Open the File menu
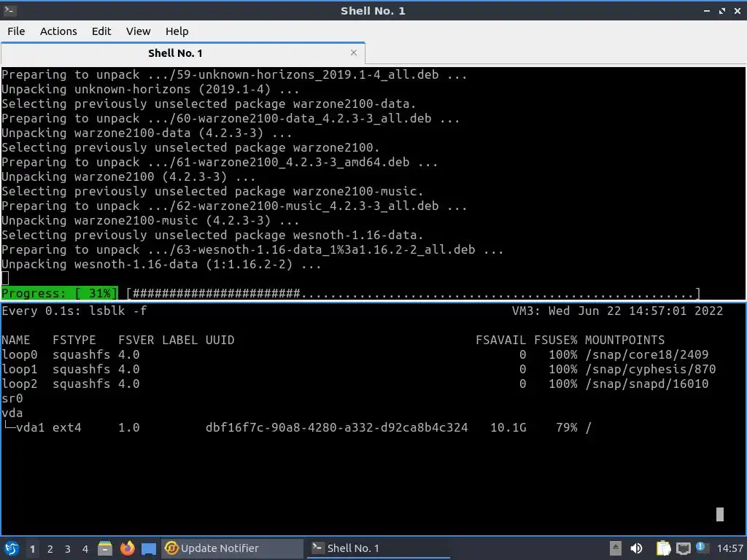 point(16,31)
